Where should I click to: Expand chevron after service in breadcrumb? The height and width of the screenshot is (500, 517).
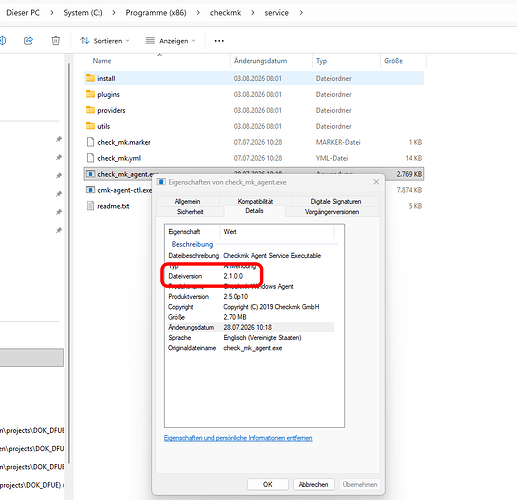point(301,13)
